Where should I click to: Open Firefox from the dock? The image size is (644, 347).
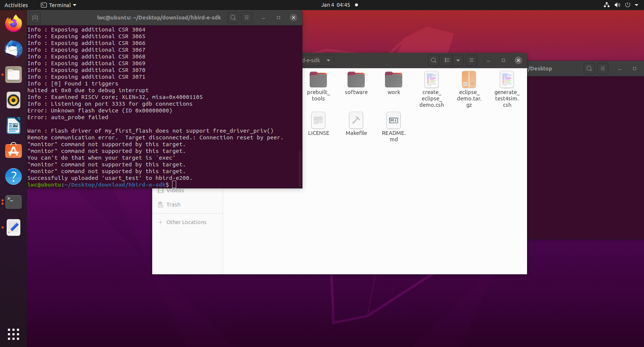(13, 23)
